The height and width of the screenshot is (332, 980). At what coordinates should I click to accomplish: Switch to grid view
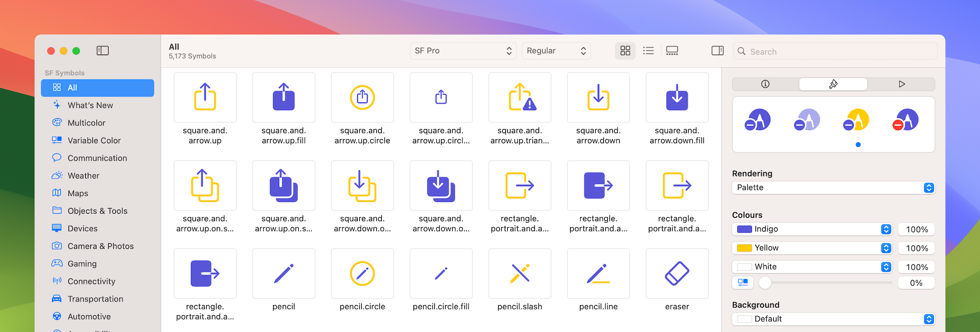click(x=625, y=50)
